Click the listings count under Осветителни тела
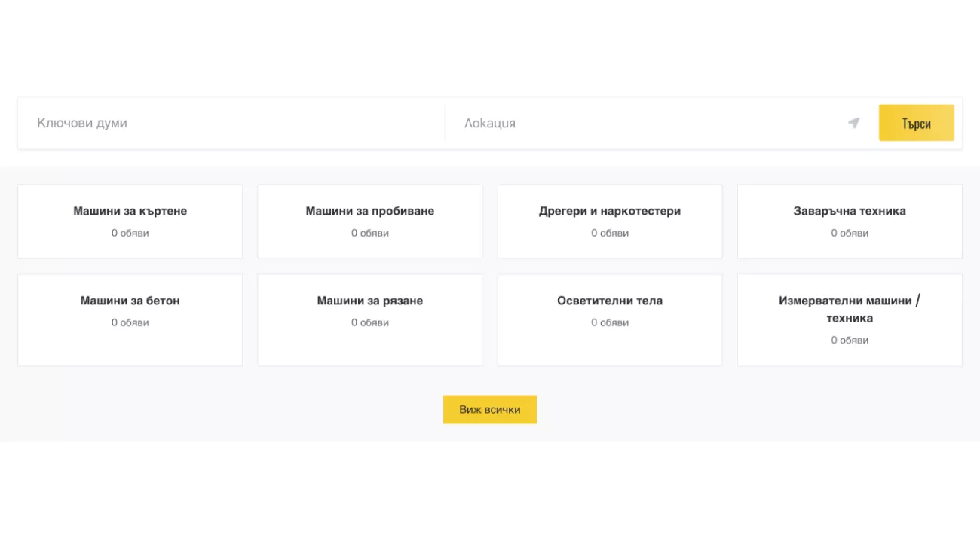Viewport: 980px width, 550px height. [x=609, y=323]
